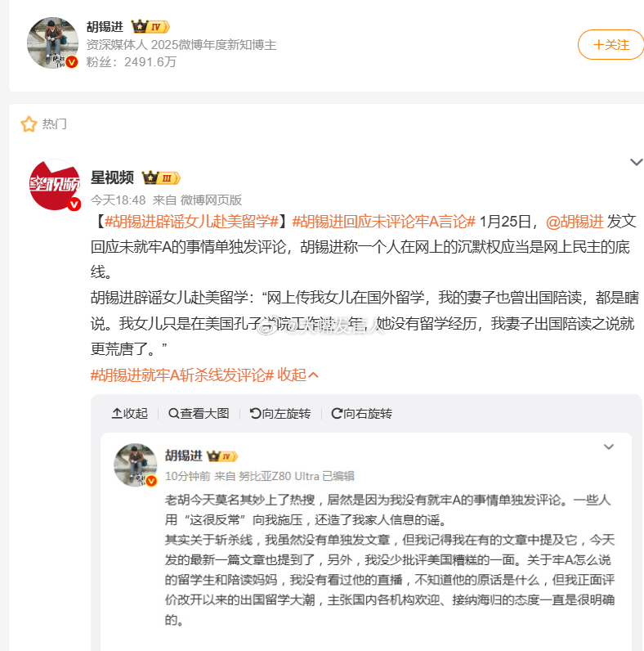
Task: Open 胡锡进's profile avatar at top
Action: pyautogui.click(x=52, y=43)
